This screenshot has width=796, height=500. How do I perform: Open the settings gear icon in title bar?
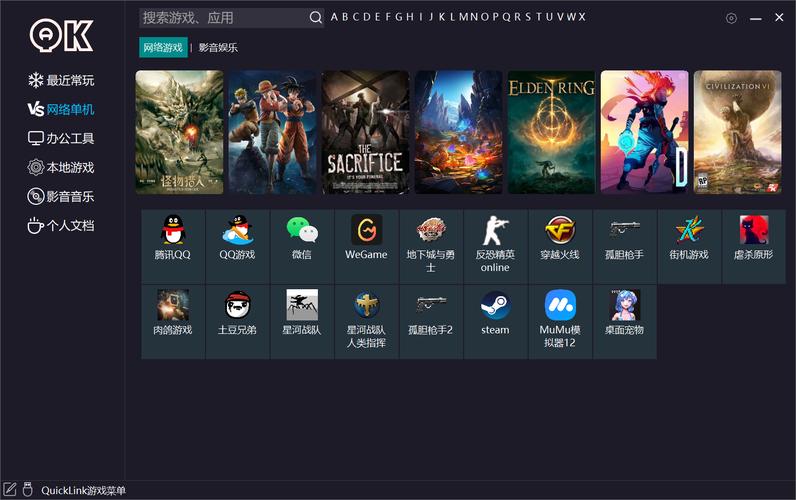tap(731, 18)
